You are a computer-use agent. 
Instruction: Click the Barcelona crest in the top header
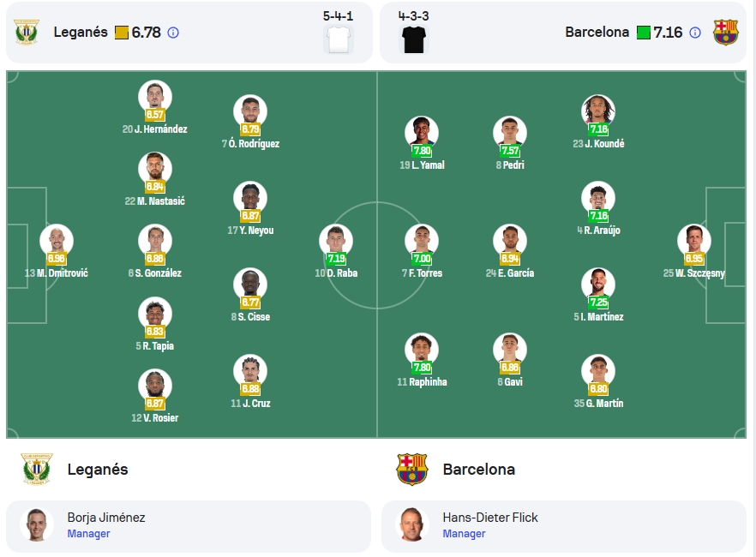pyautogui.click(x=726, y=33)
